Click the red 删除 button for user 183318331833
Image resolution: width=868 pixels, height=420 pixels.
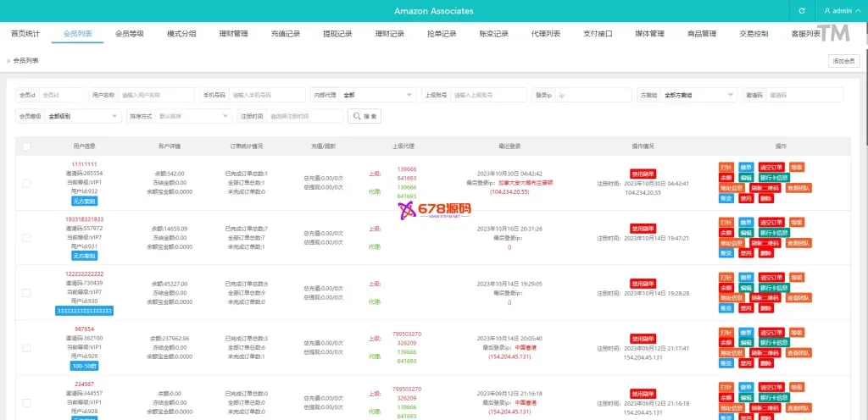point(766,253)
